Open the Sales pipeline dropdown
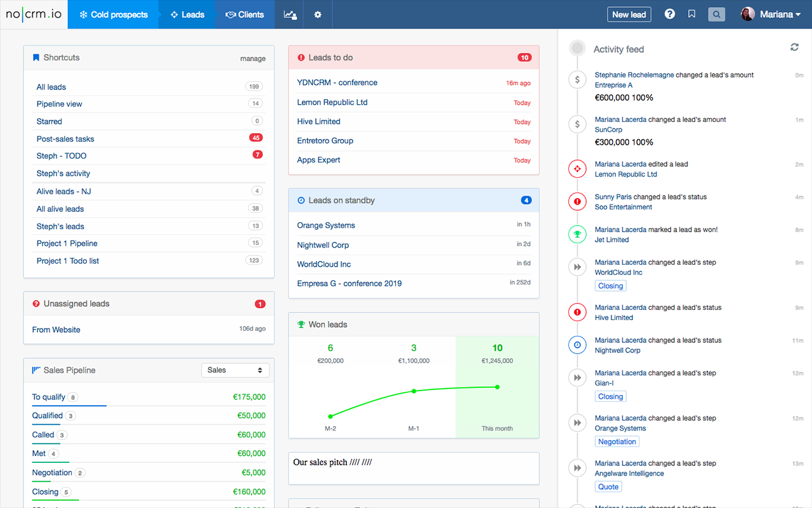Image resolution: width=812 pixels, height=508 pixels. pyautogui.click(x=235, y=370)
